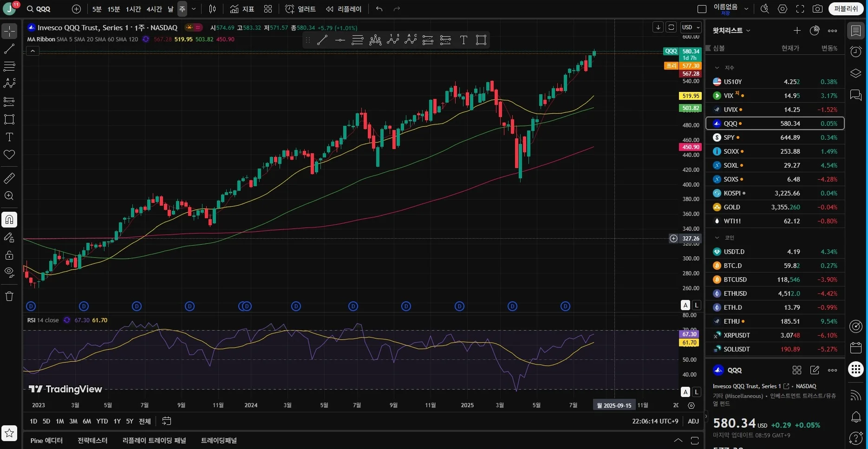The image size is (868, 449).
Task: Select the trend line drawing tool
Action: pos(9,49)
